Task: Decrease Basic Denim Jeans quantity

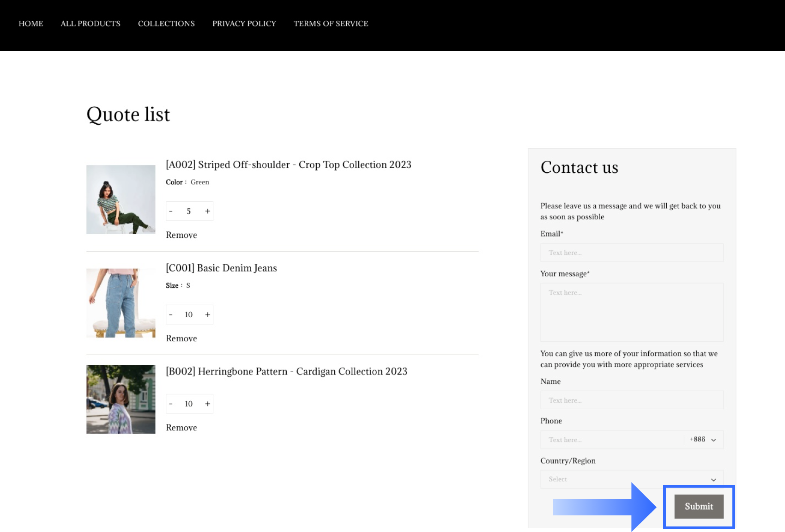Action: pyautogui.click(x=171, y=315)
